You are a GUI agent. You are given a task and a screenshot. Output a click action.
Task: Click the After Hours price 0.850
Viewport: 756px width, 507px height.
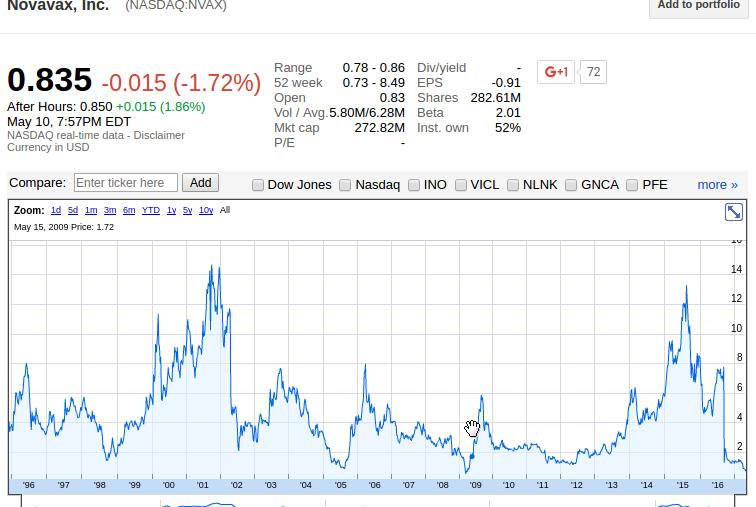pyautogui.click(x=96, y=107)
